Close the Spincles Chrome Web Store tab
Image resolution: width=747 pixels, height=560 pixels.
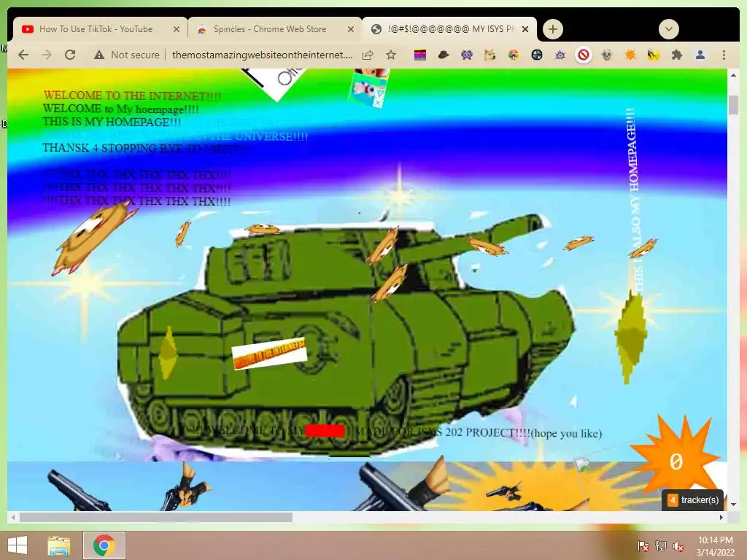(x=351, y=29)
